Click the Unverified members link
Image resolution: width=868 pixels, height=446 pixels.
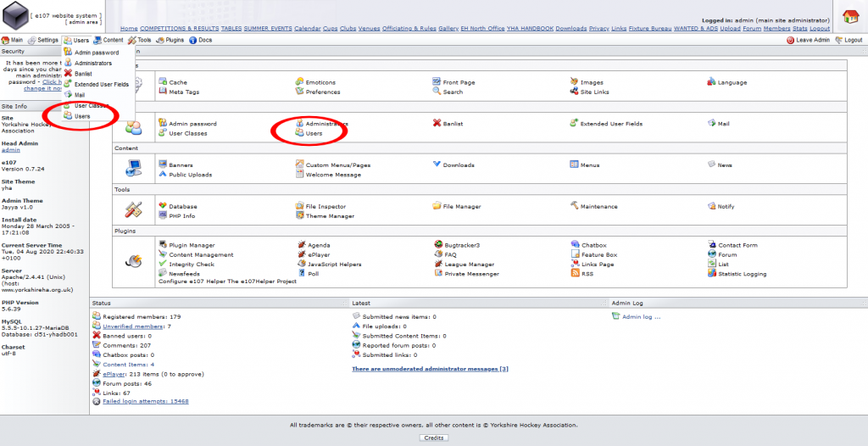(x=133, y=326)
